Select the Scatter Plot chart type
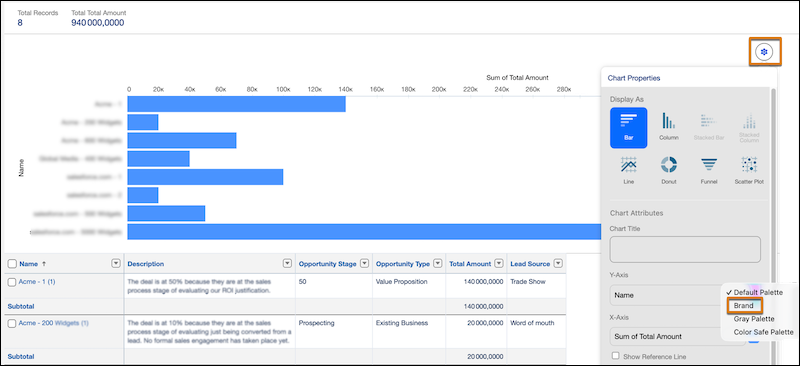The image size is (800, 366). click(x=749, y=170)
